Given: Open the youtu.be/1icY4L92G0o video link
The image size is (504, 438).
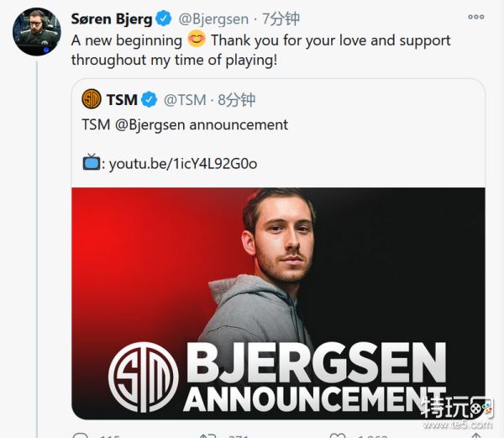Looking at the screenshot, I should [184, 163].
